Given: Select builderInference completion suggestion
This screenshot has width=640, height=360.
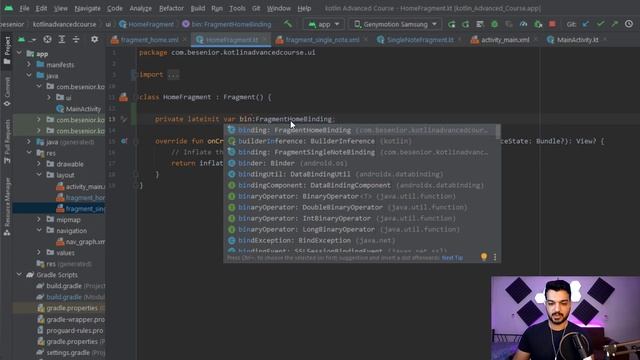Looking at the screenshot, I should coord(361,141).
